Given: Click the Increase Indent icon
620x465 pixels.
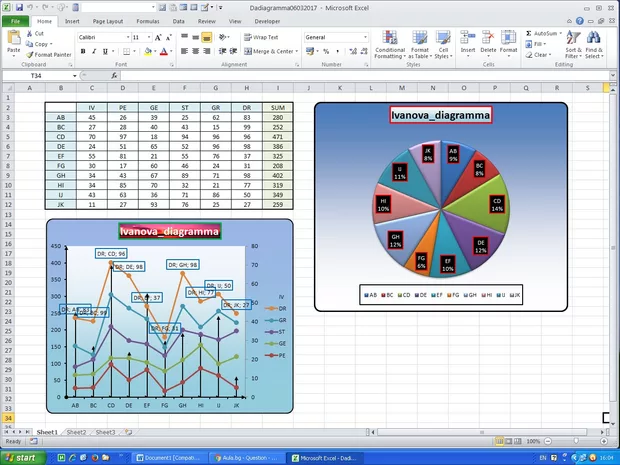Looking at the screenshot, I should point(234,51).
